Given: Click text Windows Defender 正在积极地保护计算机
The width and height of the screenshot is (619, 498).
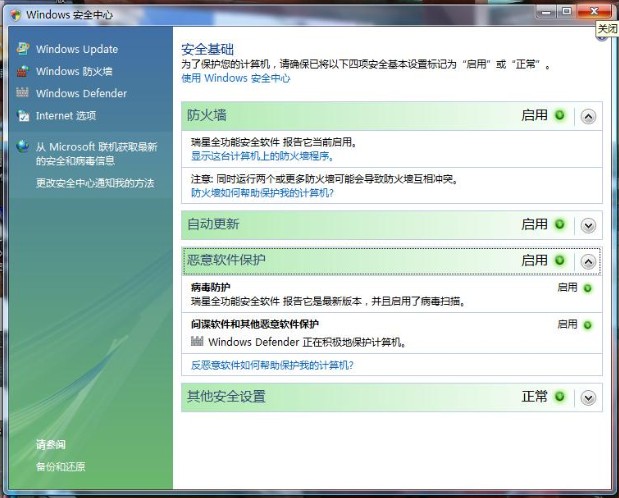Looking at the screenshot, I should coord(307,342).
